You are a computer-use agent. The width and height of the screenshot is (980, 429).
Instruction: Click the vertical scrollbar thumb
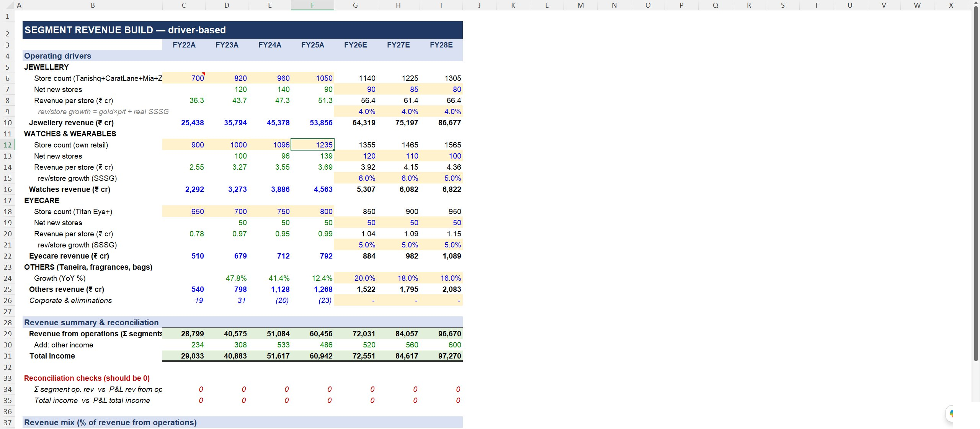[x=976, y=183]
